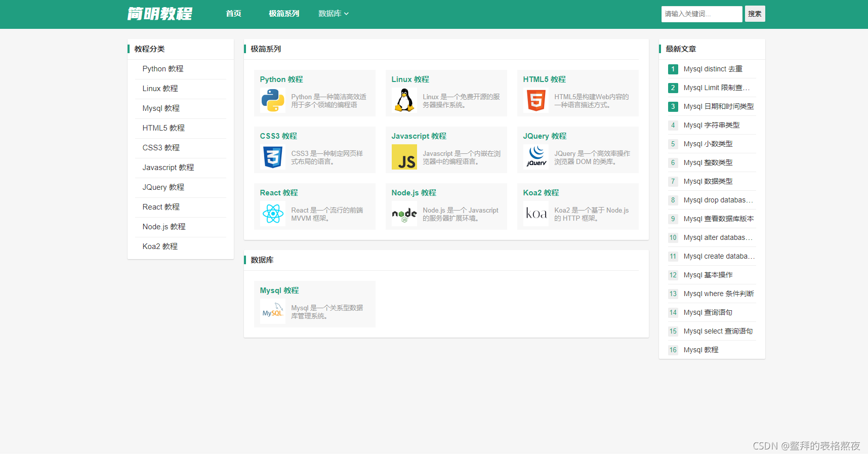Open article Mysql 整数类型
The height and width of the screenshot is (455, 868).
(708, 162)
